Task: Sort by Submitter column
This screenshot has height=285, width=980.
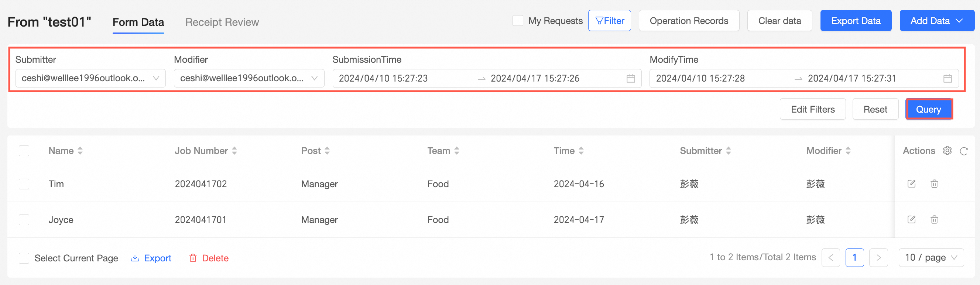Action: coord(728,151)
